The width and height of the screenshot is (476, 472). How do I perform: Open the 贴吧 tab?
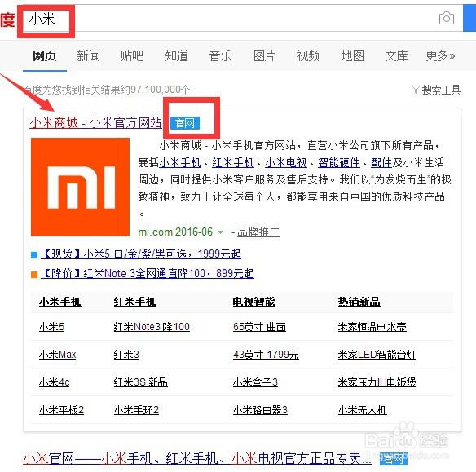click(x=132, y=56)
